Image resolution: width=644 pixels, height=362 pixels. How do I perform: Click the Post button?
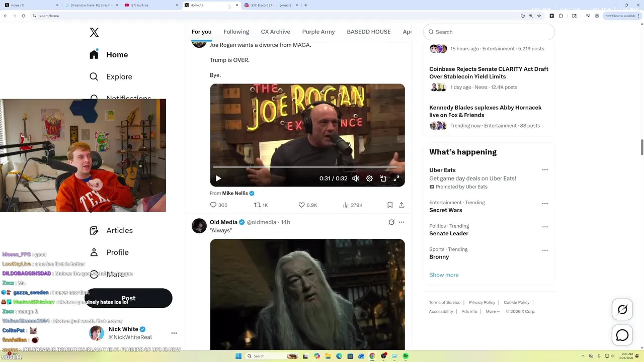(128, 298)
